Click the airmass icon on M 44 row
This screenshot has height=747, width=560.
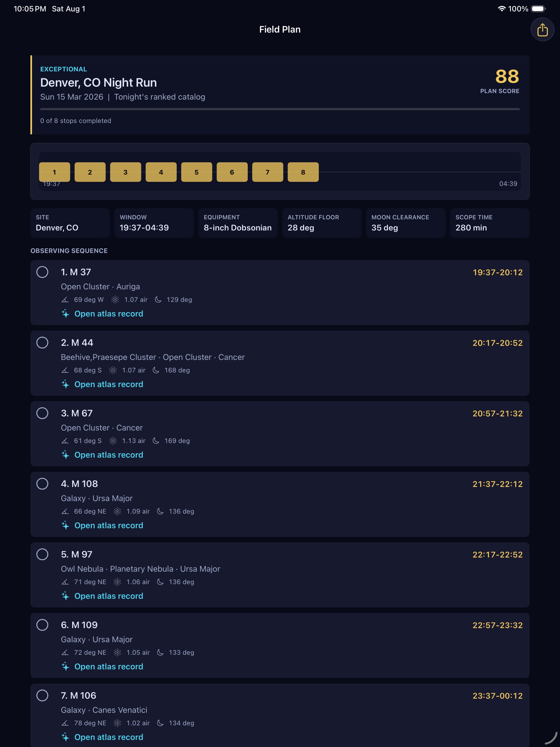click(x=113, y=370)
